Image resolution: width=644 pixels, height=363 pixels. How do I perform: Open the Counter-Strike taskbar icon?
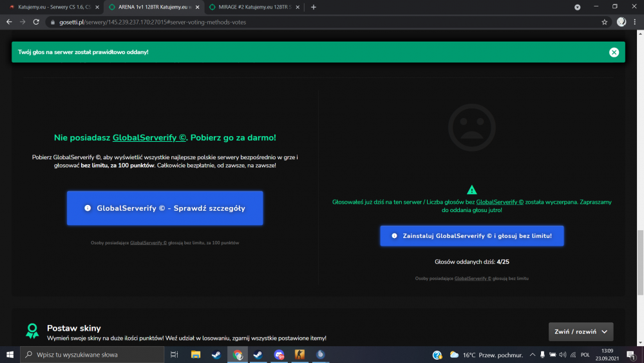point(300,355)
